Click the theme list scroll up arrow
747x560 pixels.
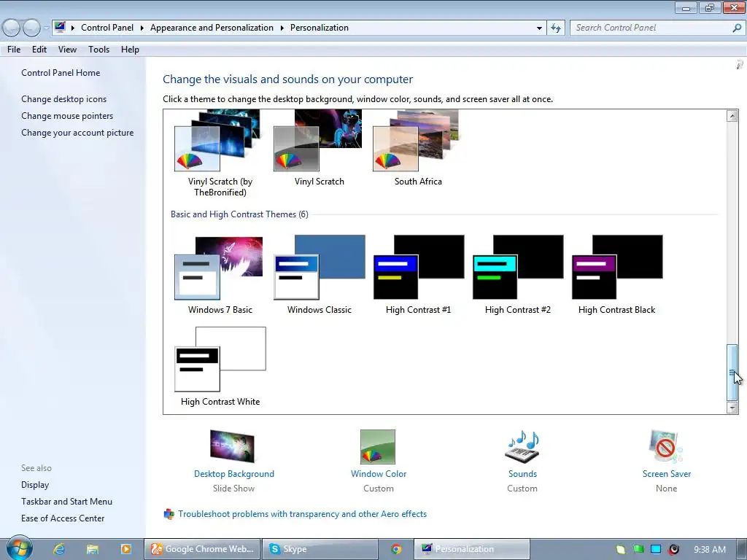point(732,116)
